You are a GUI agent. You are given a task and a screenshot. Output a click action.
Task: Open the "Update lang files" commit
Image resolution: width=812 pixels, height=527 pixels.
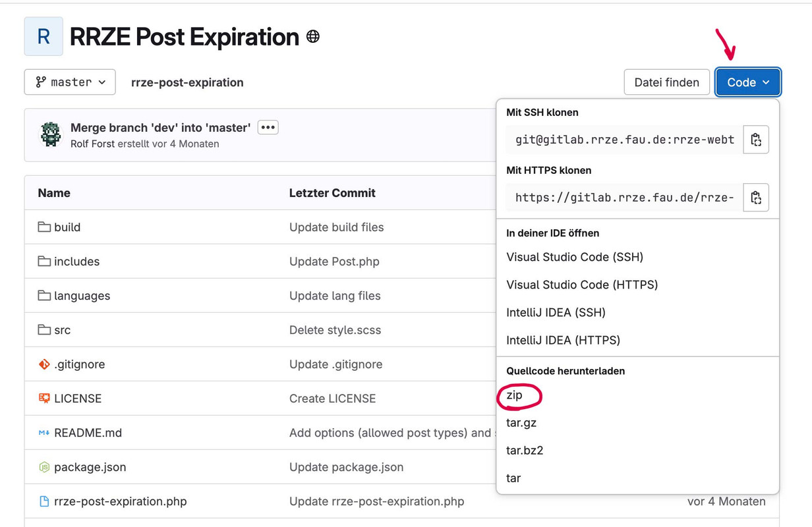(335, 296)
